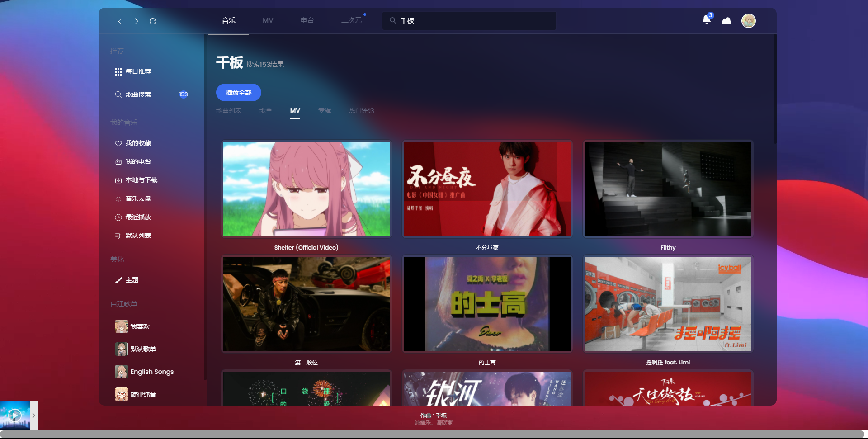Click the 播放全部 button
The width and height of the screenshot is (868, 439).
point(239,93)
